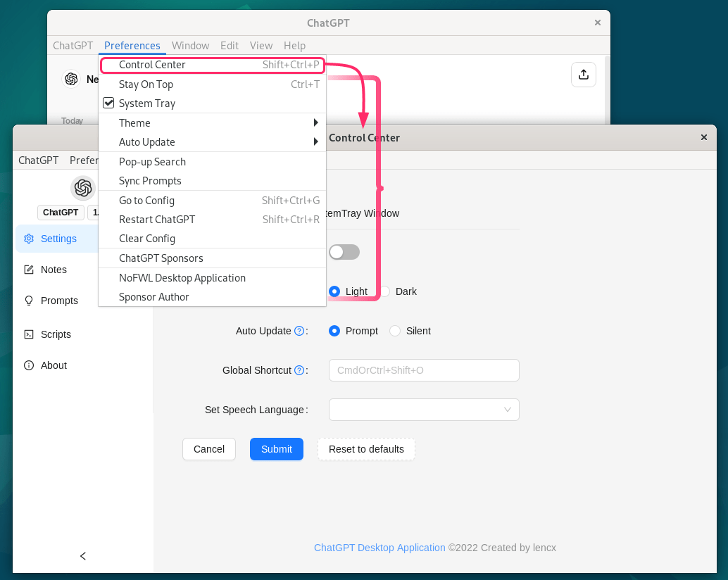Screen dimensions: 728x580
Task: Click the Scripts terminal icon
Action: [x=29, y=334]
